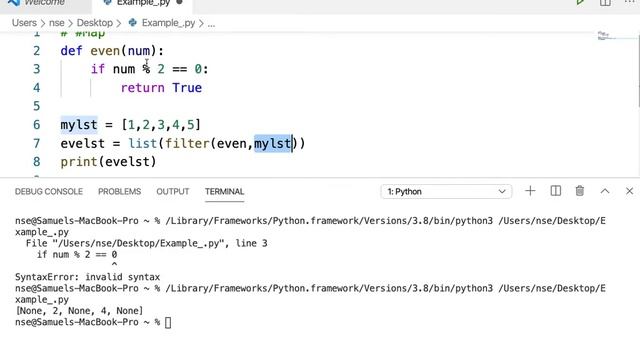
Task: Open the breadcrumb ellipsis symbol list
Action: 211,23
